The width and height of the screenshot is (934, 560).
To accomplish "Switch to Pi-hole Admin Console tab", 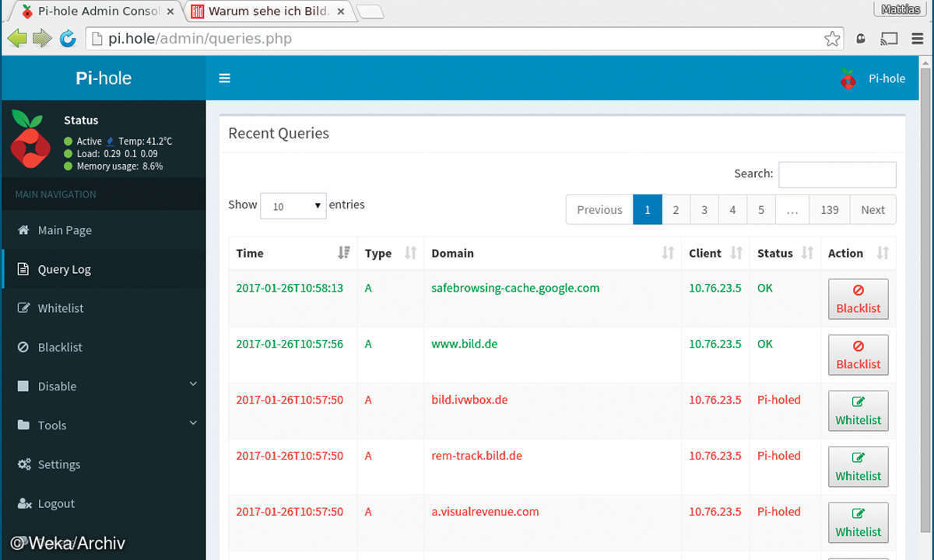I will click(x=97, y=12).
